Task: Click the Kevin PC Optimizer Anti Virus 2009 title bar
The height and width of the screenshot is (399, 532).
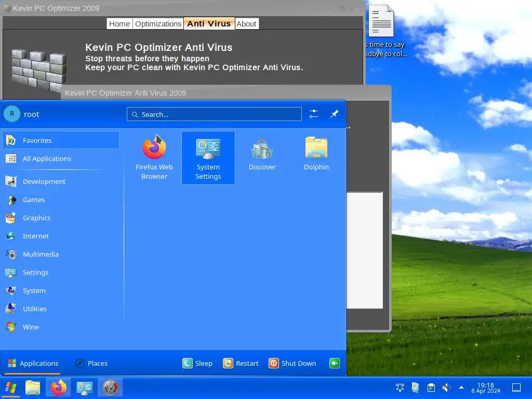Action: [226, 93]
